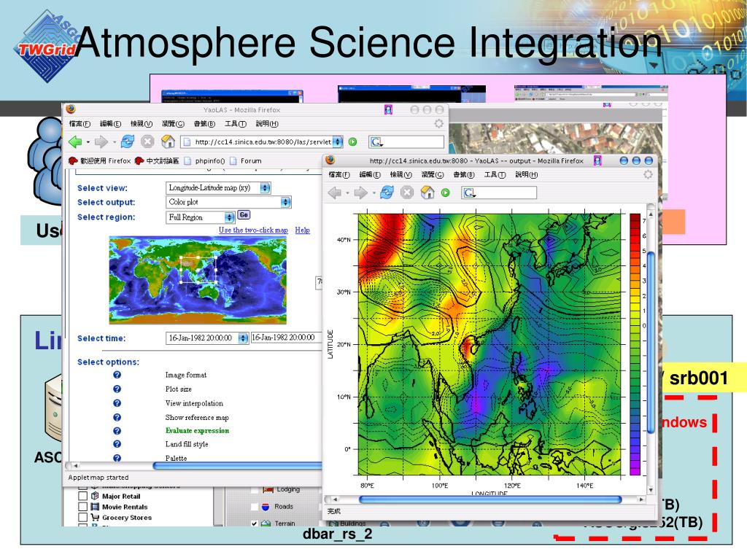Open help for Show reference map option
The image size is (747, 560).
tap(117, 417)
